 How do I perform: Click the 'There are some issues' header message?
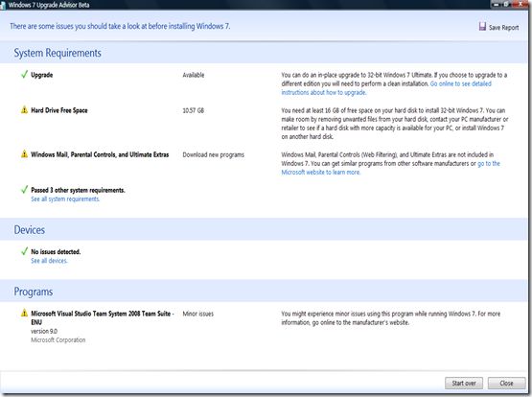pos(120,26)
